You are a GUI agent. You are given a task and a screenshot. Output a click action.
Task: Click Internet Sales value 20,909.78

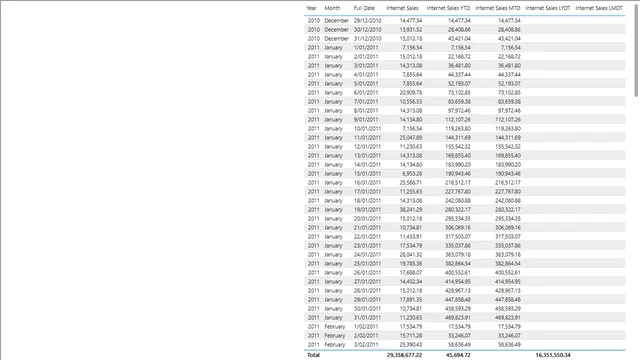point(411,93)
